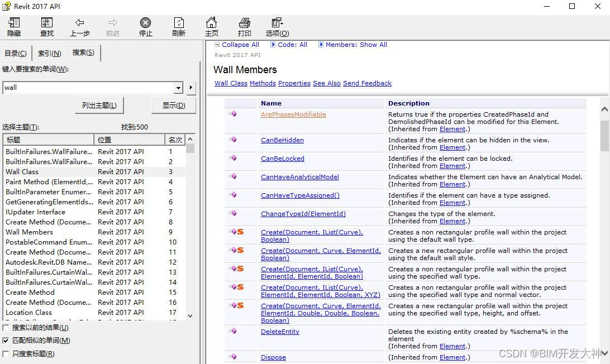The height and width of the screenshot is (364, 610).
Task: Click results list scroll up arrow
Action: tap(190, 139)
